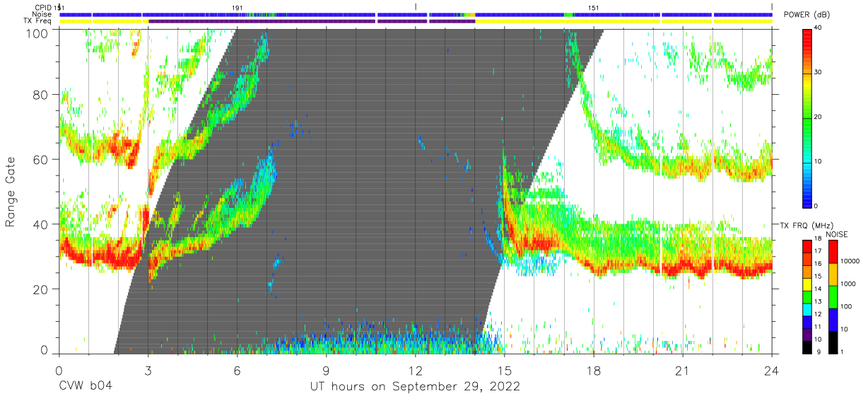This screenshot has width=868, height=401.
Task: Click the x-axis tick label '3'
Action: pos(148,371)
